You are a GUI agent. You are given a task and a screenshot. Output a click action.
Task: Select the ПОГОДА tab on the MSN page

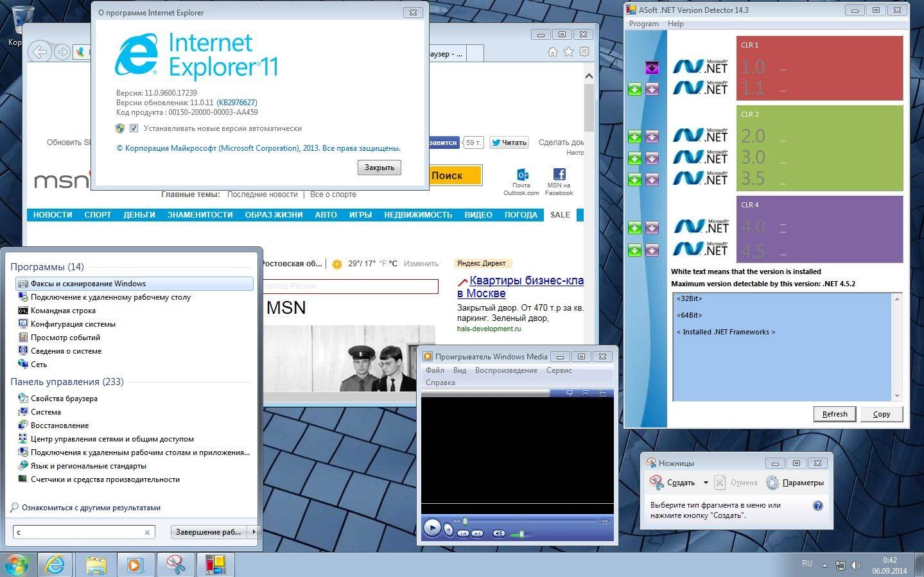521,215
